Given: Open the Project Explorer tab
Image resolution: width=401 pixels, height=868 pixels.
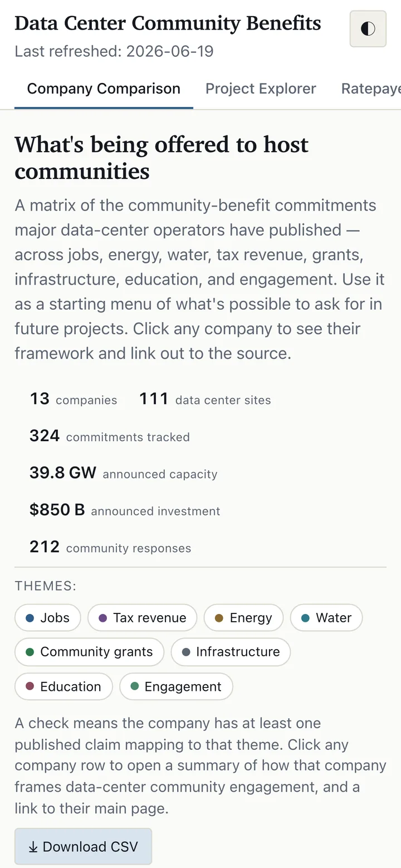Looking at the screenshot, I should click(261, 89).
